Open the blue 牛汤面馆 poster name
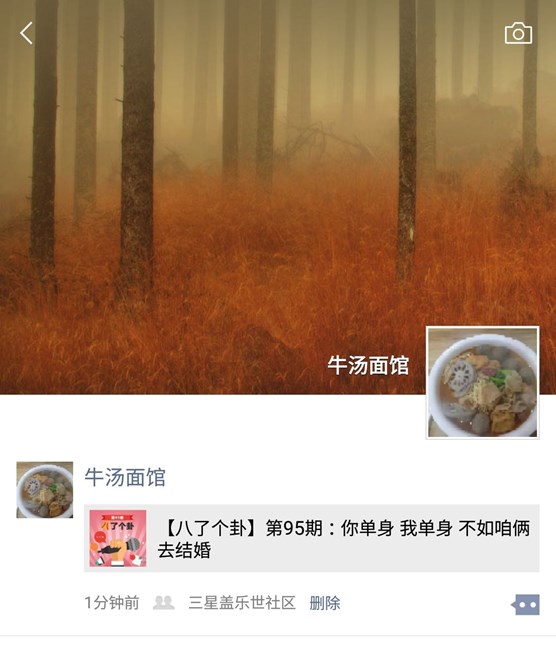556x650 pixels. (x=125, y=477)
